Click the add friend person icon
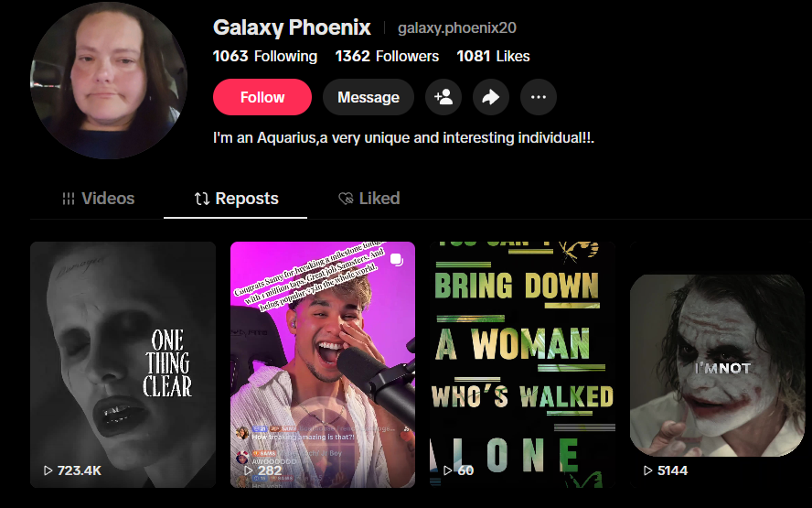The width and height of the screenshot is (812, 508). coord(443,97)
